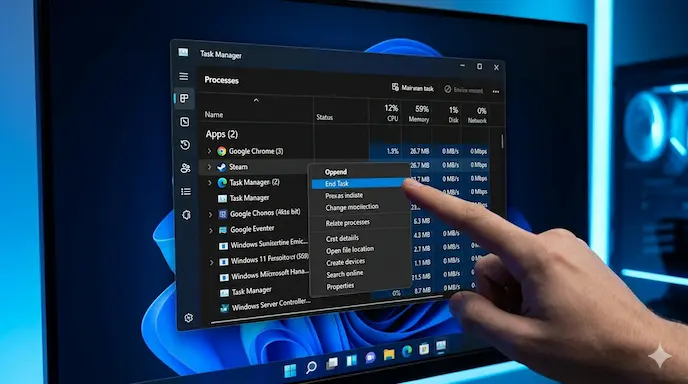Open Properties from the context menu
Image resolution: width=688 pixels, height=384 pixels.
click(x=340, y=286)
